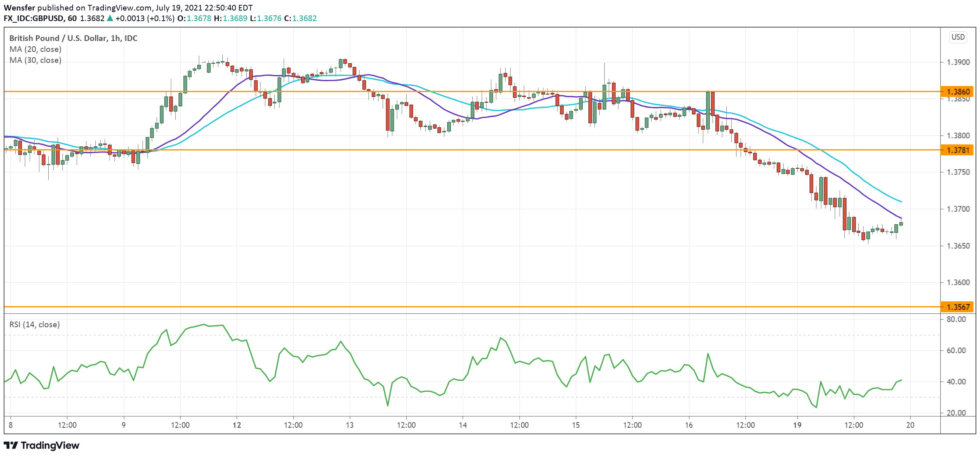This screenshot has height=457, width=980.
Task: Click date 9 on the time axis
Action: pyautogui.click(x=123, y=425)
